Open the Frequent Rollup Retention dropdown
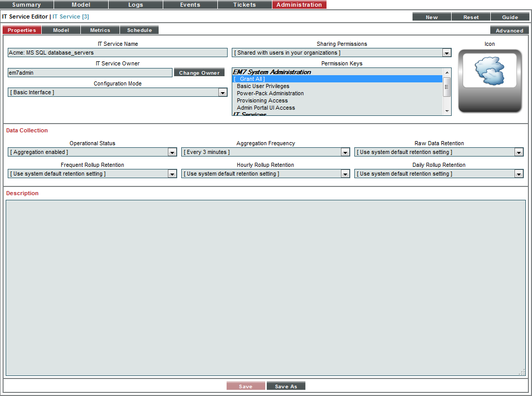Image resolution: width=532 pixels, height=396 pixels. coord(172,174)
